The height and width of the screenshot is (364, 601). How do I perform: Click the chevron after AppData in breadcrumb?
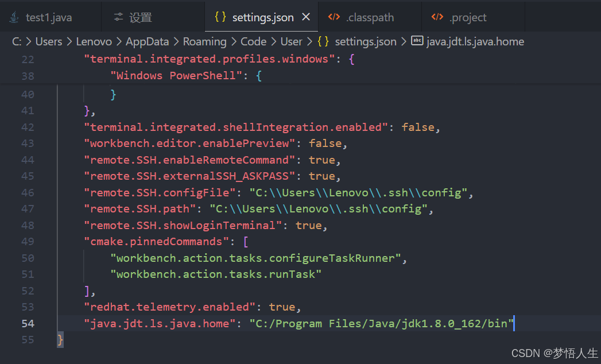coord(176,41)
